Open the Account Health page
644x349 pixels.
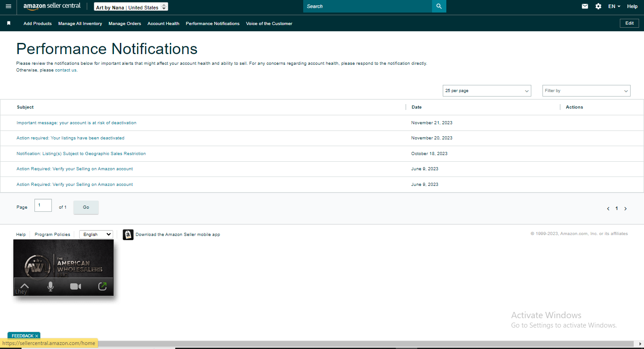[163, 24]
